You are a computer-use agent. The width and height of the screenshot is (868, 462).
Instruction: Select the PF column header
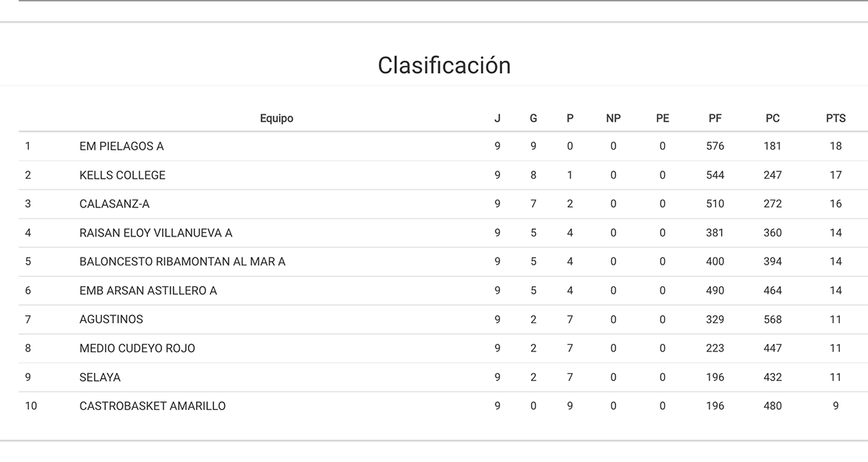coord(715,119)
